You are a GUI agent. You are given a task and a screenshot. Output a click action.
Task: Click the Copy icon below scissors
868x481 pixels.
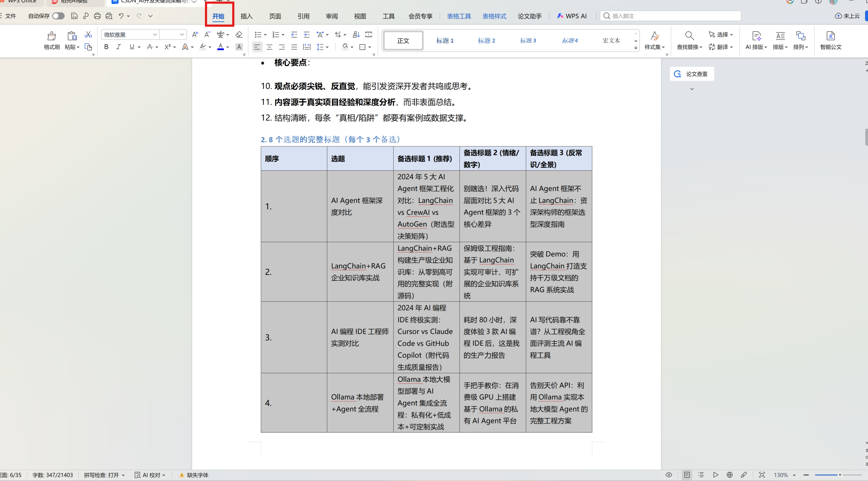(88, 47)
